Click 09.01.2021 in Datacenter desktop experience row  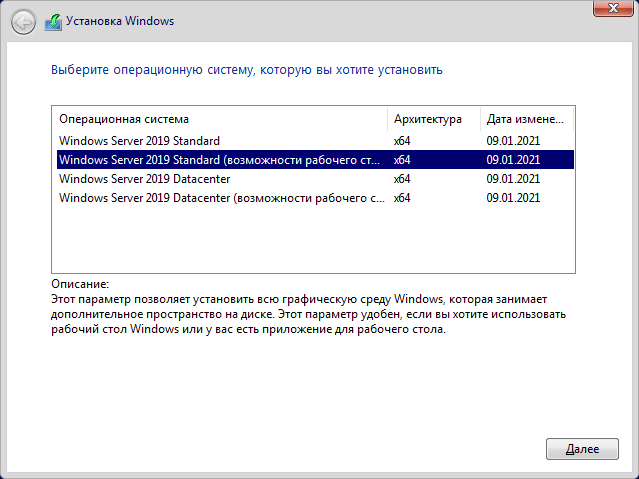[x=513, y=198]
